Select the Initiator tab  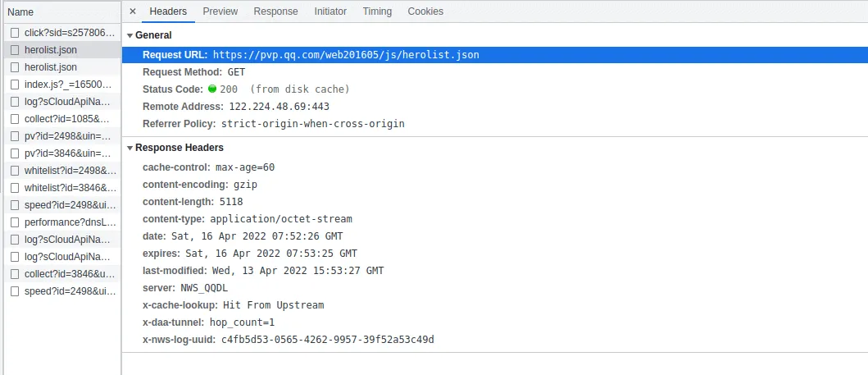[330, 11]
